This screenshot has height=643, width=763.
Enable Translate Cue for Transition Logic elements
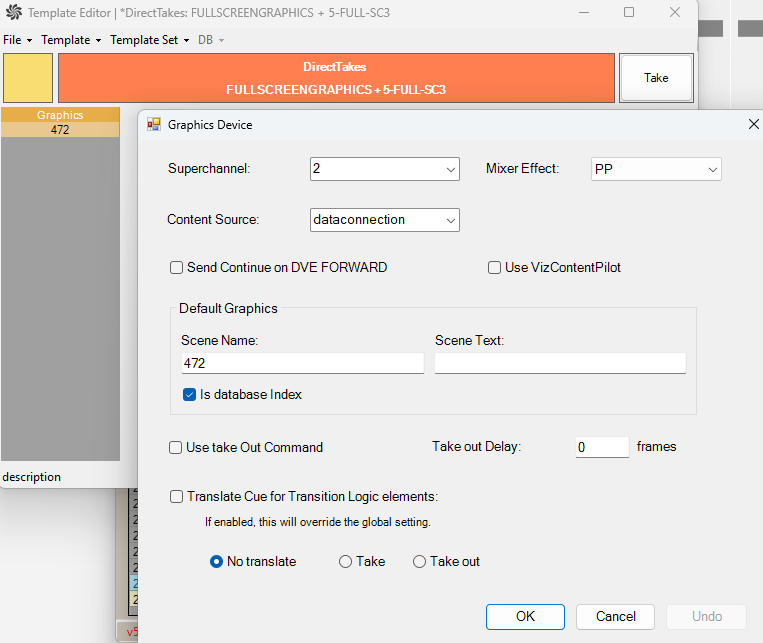point(176,496)
